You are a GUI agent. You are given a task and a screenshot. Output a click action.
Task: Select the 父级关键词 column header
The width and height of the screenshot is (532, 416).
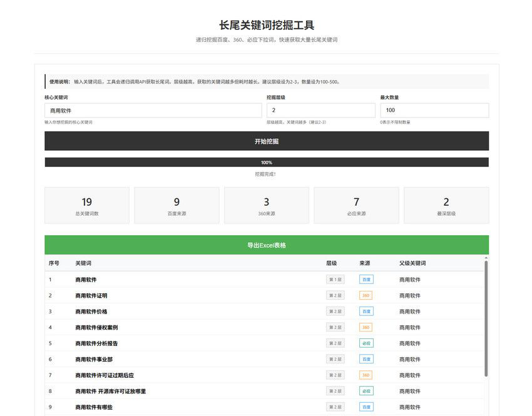(412, 263)
